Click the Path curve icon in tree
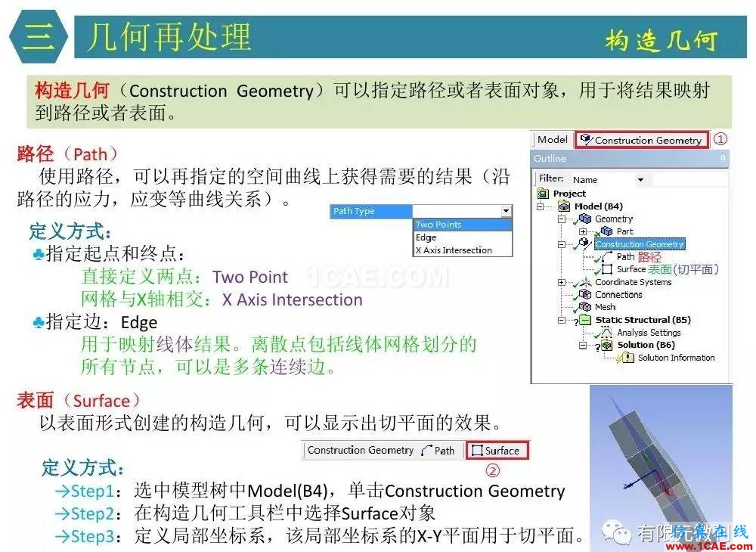Screen dimensions: 756x552 [x=606, y=257]
